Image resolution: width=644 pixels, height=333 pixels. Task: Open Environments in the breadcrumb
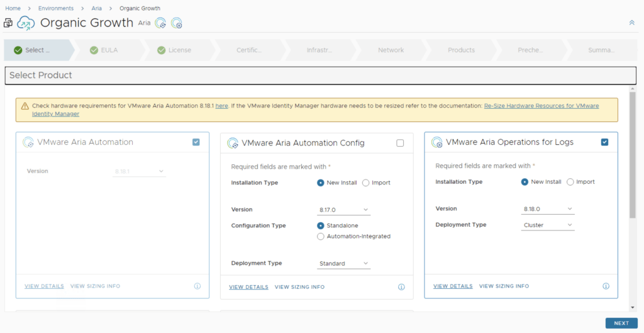[x=55, y=8]
